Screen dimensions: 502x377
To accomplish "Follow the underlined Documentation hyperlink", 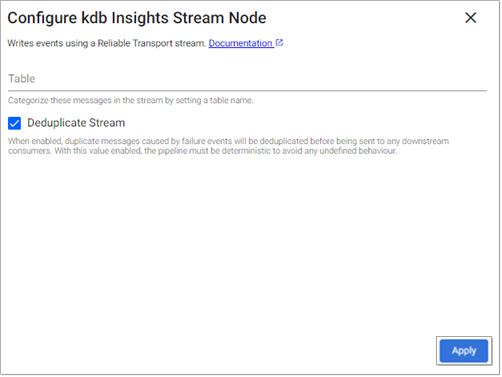I will pyautogui.click(x=240, y=43).
